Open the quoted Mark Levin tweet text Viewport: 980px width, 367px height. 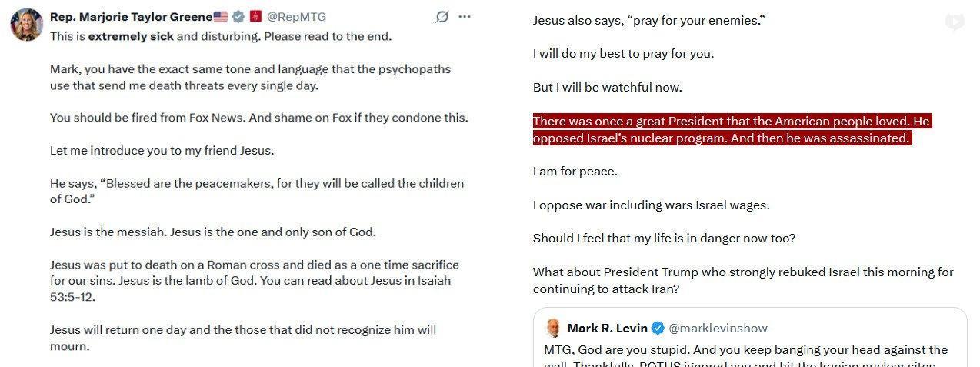coord(746,356)
